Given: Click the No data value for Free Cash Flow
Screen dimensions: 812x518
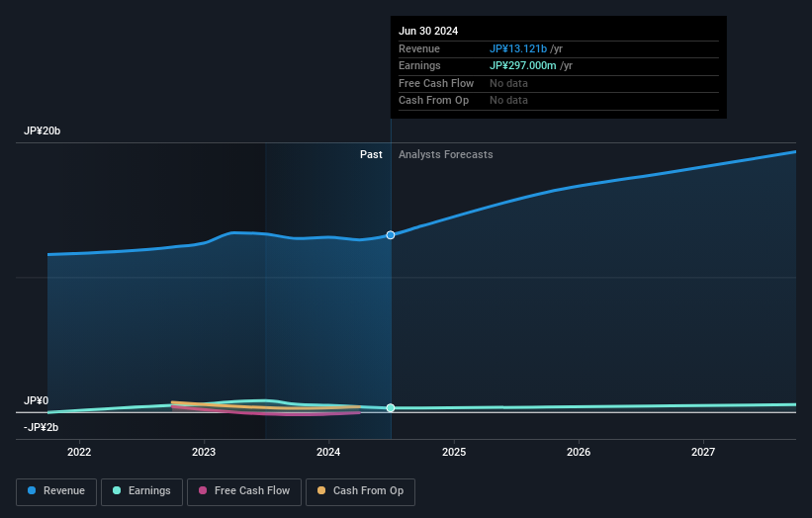Looking at the screenshot, I should [x=508, y=83].
